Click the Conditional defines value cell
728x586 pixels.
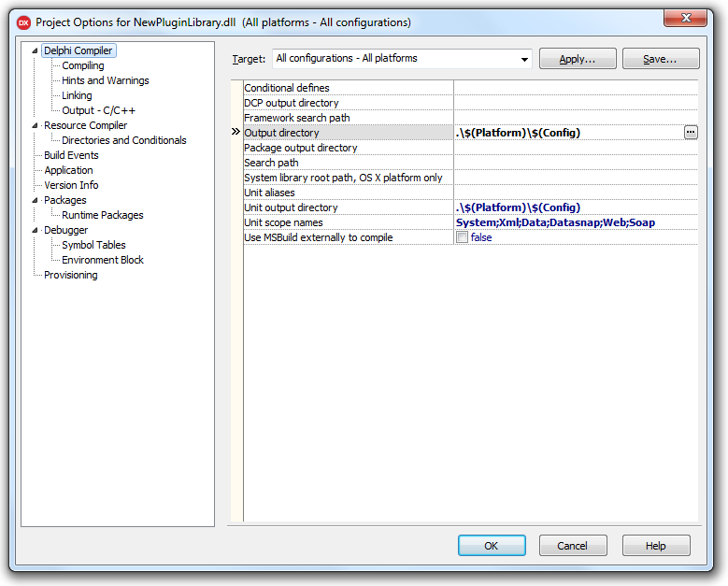pyautogui.click(x=576, y=88)
